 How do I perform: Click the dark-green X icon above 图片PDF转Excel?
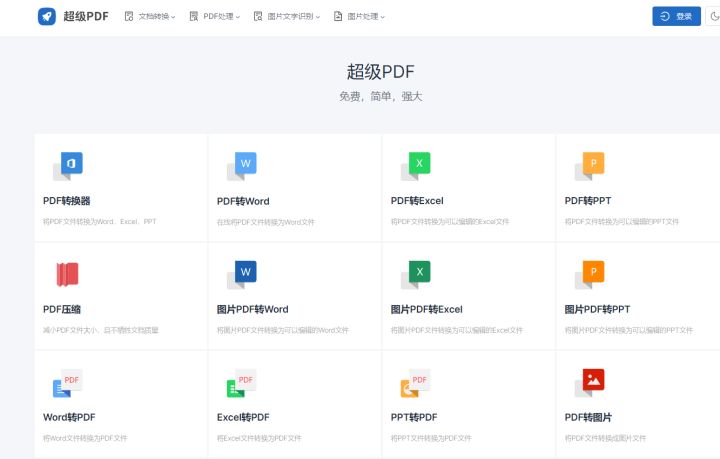click(416, 275)
